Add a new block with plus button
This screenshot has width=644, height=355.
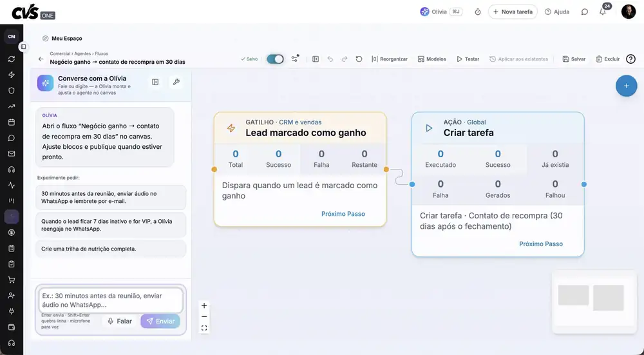[x=626, y=86]
